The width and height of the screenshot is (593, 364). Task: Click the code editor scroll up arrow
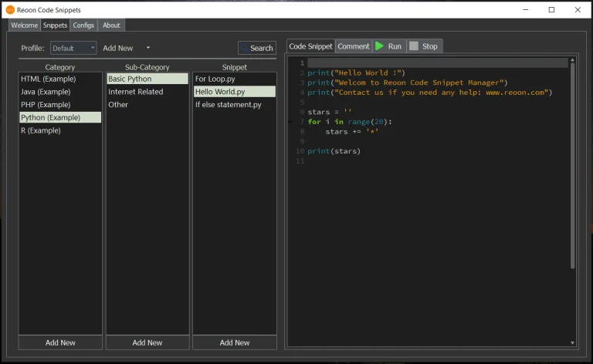(x=572, y=60)
